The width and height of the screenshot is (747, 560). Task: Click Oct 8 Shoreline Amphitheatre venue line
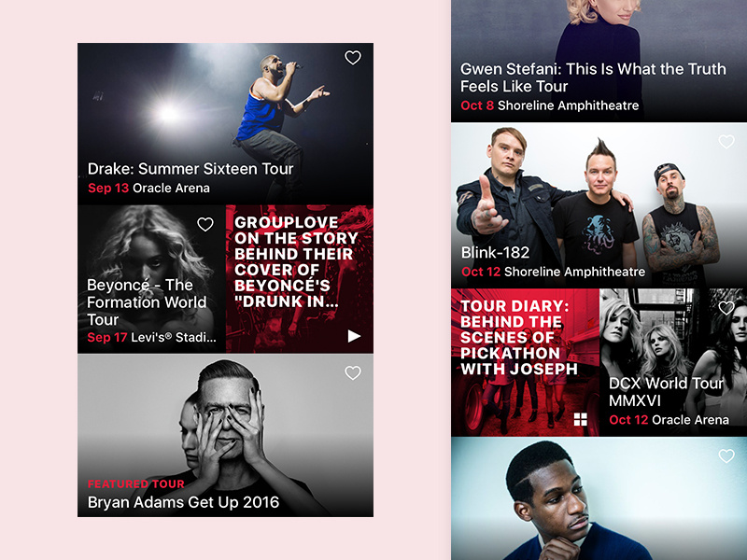coord(550,105)
